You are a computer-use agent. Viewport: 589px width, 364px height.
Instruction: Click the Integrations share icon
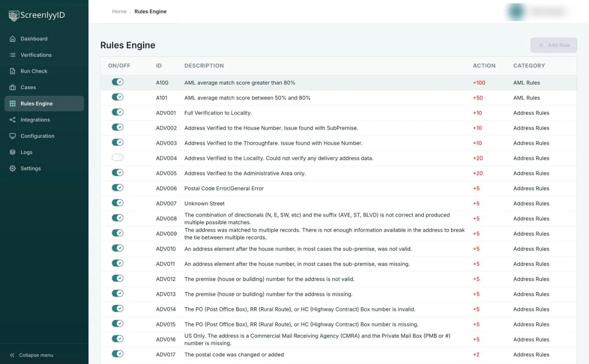click(13, 120)
